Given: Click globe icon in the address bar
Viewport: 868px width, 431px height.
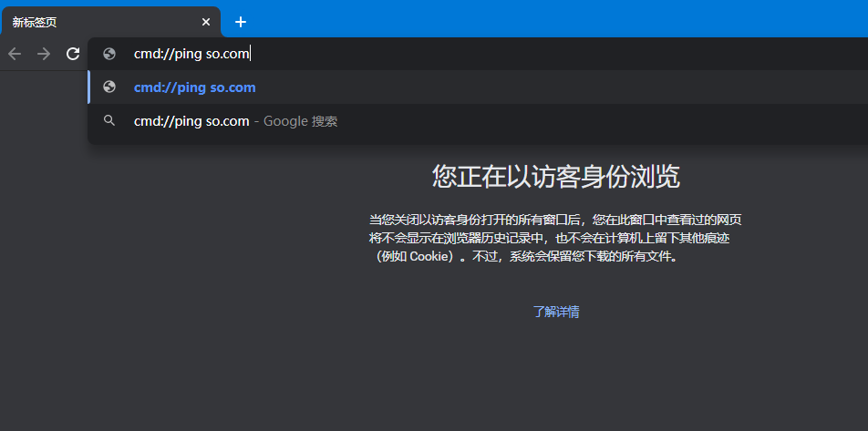Looking at the screenshot, I should 109,54.
